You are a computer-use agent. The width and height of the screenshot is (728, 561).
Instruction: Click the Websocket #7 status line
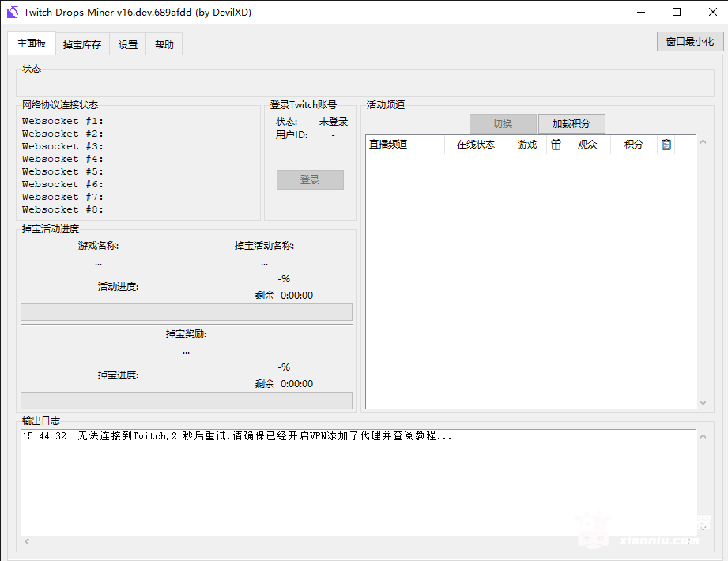click(x=62, y=197)
